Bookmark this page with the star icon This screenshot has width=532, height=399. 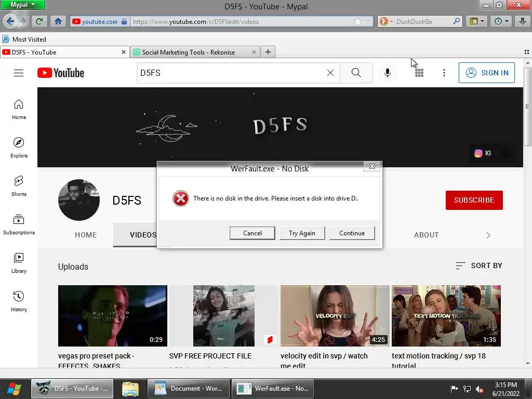coord(358,22)
